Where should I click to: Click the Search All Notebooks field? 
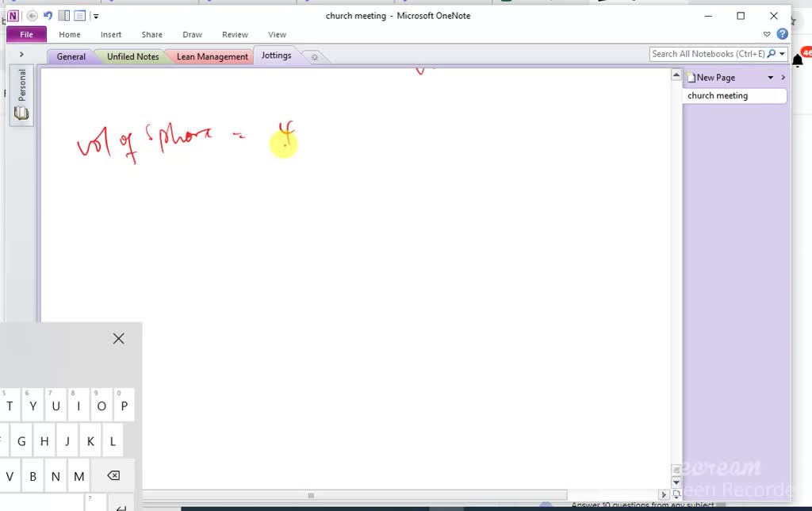(x=707, y=54)
